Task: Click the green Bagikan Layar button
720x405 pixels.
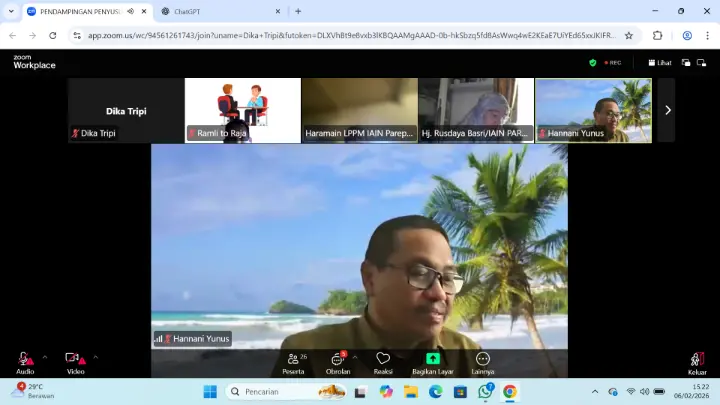Action: pyautogui.click(x=433, y=361)
